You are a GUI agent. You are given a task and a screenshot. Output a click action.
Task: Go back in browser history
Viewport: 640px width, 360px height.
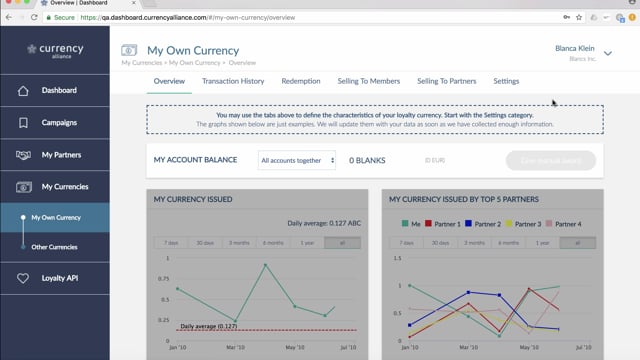click(9, 18)
